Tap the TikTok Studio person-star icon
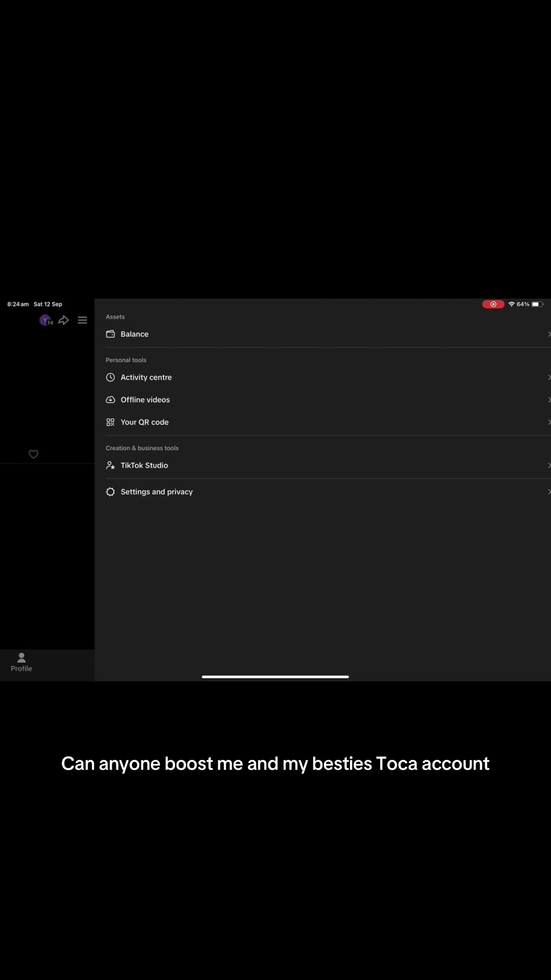This screenshot has width=551, height=980. tap(110, 465)
